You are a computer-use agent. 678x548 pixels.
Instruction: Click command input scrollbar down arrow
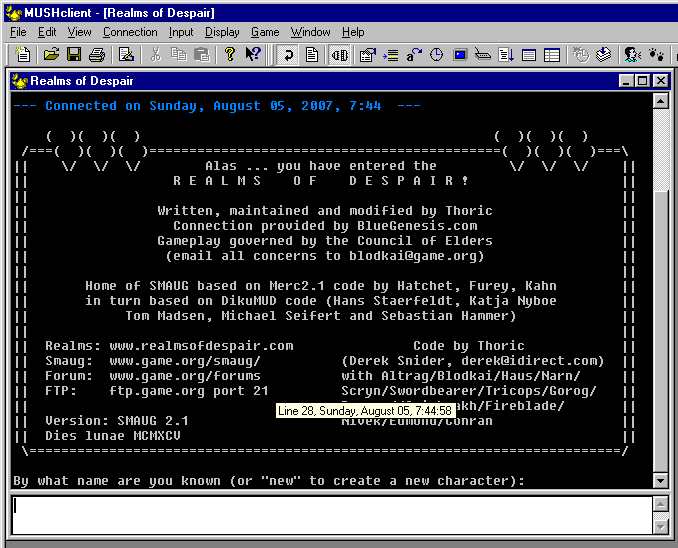(661, 526)
